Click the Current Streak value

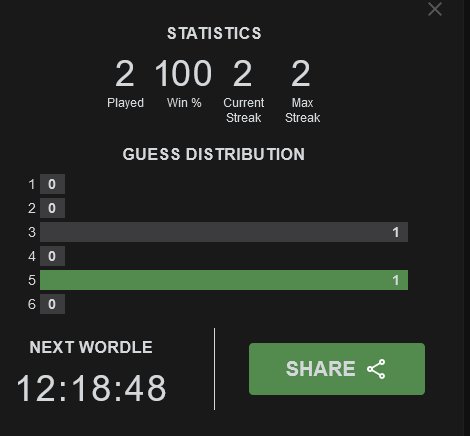click(x=242, y=73)
